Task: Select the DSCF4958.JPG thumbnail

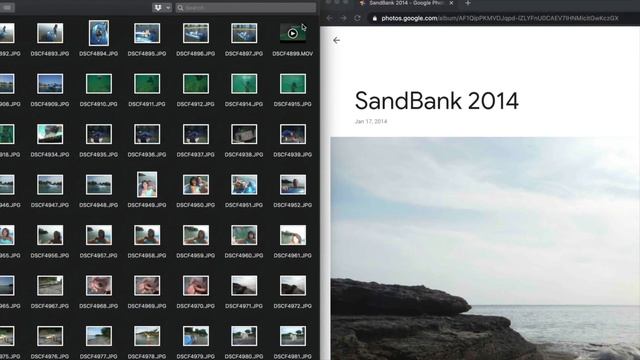Action: tap(147, 235)
